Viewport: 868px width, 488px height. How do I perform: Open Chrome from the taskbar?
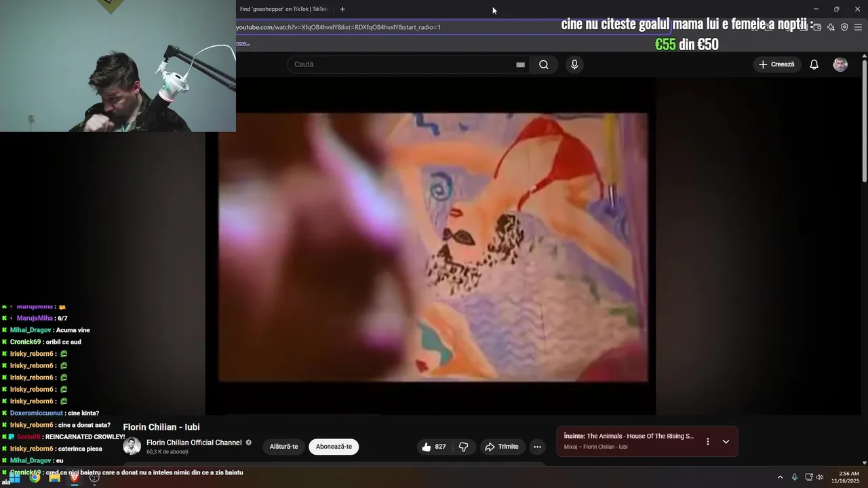tap(35, 477)
